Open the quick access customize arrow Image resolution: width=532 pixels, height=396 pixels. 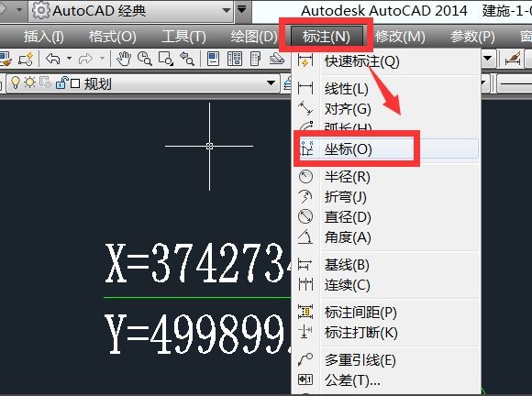coord(241,9)
